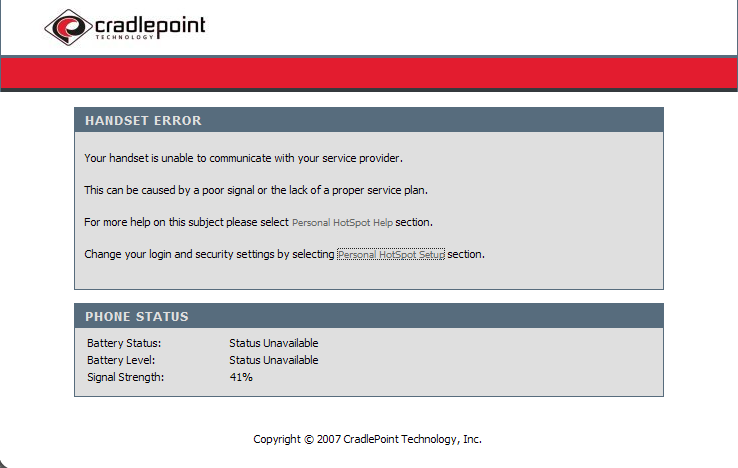Image resolution: width=738 pixels, height=468 pixels.
Task: Click the Cradlepoint diamond logo icon
Action: 68,27
